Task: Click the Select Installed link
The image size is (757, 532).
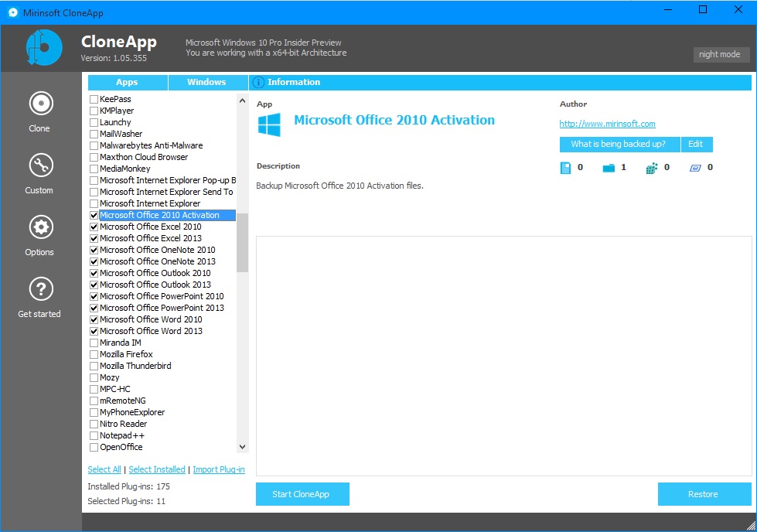Action: [157, 469]
